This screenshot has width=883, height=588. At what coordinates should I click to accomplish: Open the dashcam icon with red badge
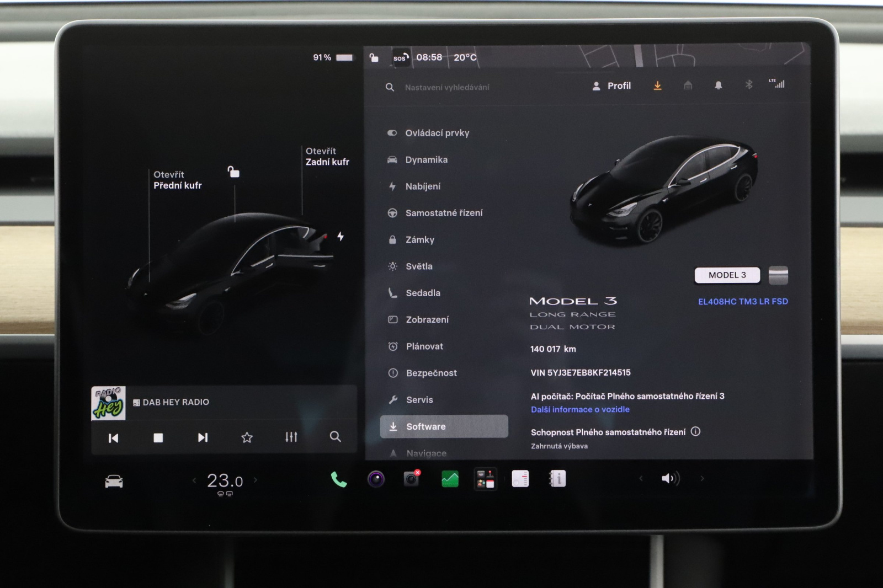(412, 478)
